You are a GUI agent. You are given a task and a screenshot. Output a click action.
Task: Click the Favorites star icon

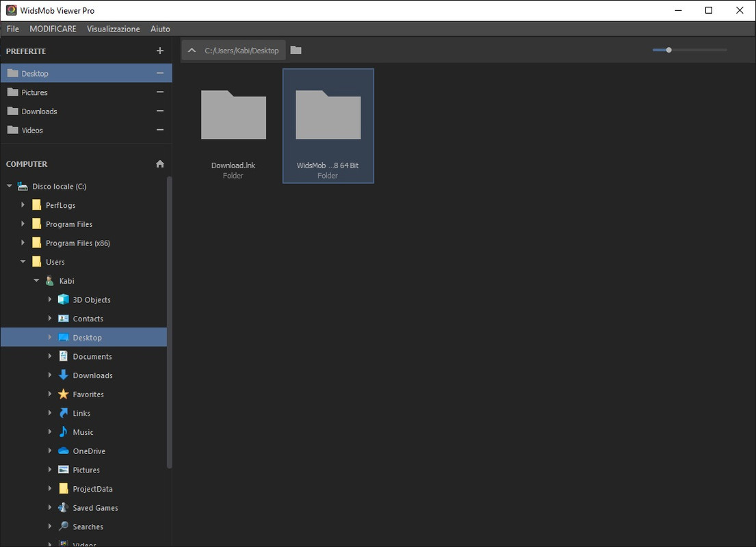click(x=63, y=394)
